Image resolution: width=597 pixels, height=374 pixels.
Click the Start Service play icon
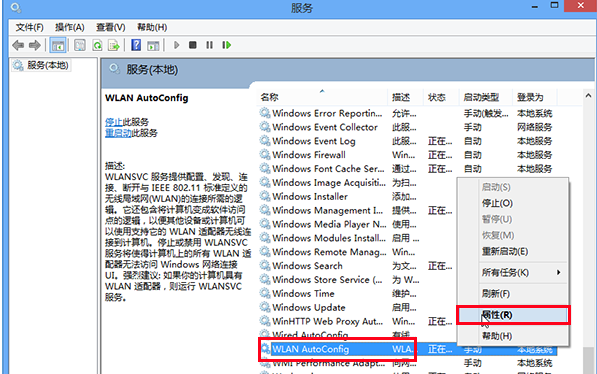(176, 45)
